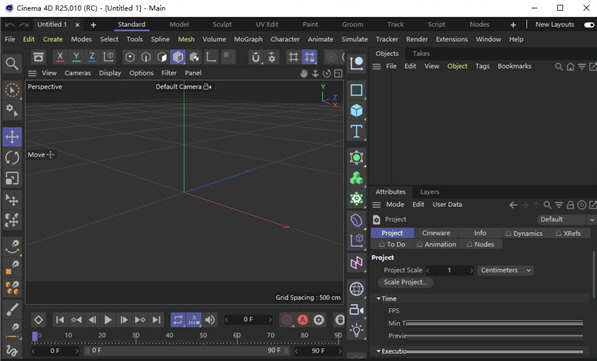Open the Asset Browser box icon
The height and width of the screenshot is (361, 597).
point(38,58)
